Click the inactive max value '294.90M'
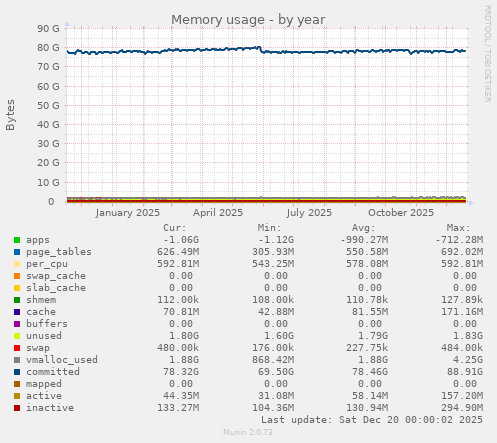The width and height of the screenshot is (497, 443). (x=462, y=408)
